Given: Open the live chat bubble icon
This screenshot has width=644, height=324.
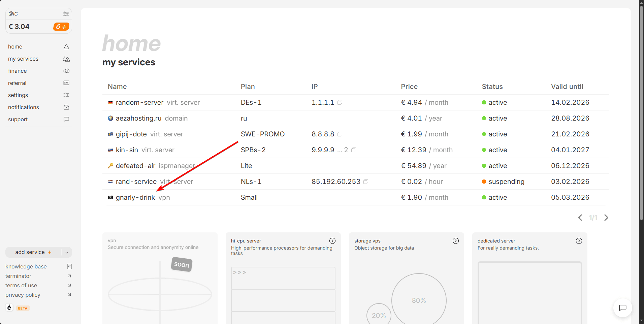Looking at the screenshot, I should [x=622, y=307].
